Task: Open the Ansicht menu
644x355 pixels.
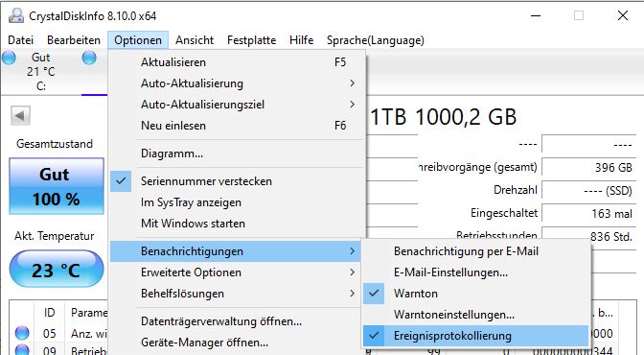Action: click(195, 40)
